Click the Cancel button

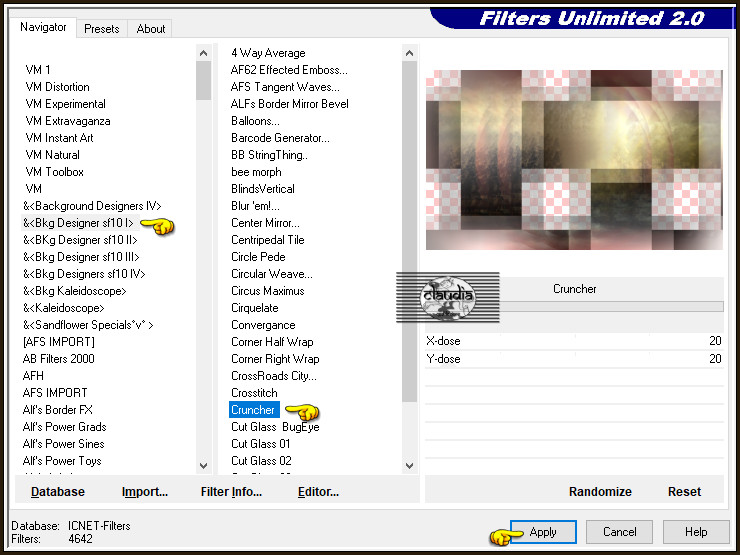[x=619, y=532]
